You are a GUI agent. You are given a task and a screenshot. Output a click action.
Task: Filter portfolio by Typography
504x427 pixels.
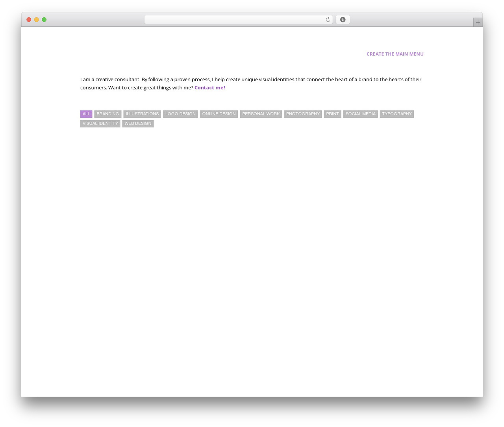click(x=397, y=114)
